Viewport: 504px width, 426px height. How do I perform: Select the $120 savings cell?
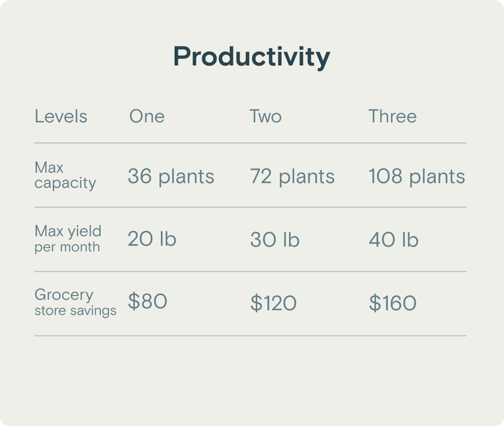(273, 303)
